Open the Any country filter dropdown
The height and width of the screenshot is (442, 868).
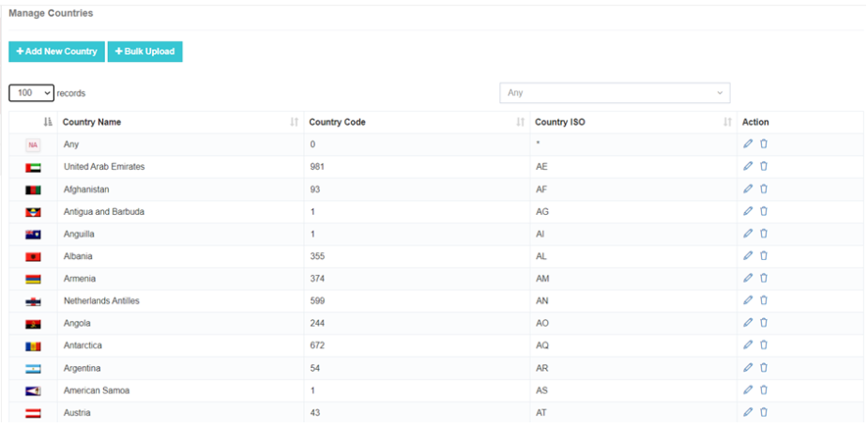[615, 93]
